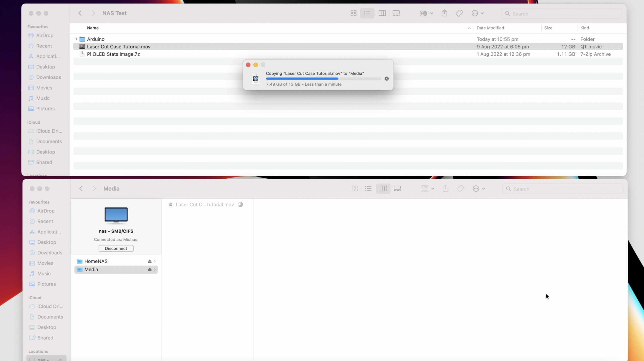Screen dimensions: 644x361
Task: Click the Tags icon in NAS Test toolbar
Action: coord(459,13)
